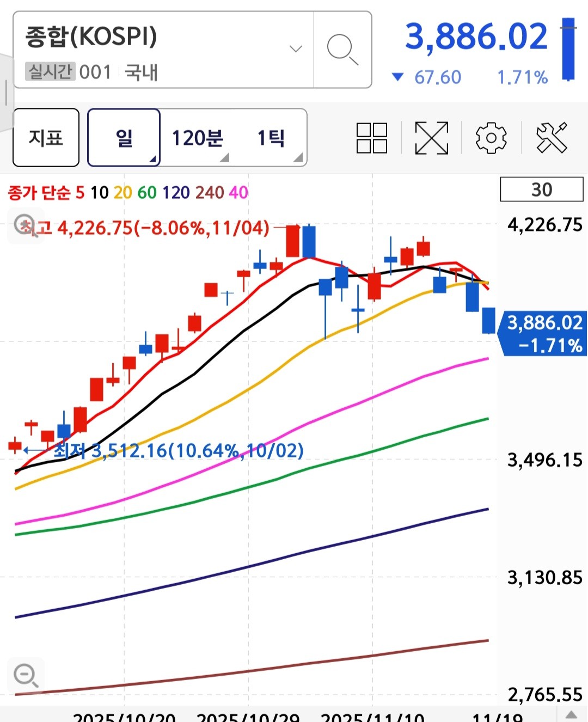Viewport: 588px width, 722px height.
Task: Select the 일 daily chart tab
Action: (x=124, y=138)
